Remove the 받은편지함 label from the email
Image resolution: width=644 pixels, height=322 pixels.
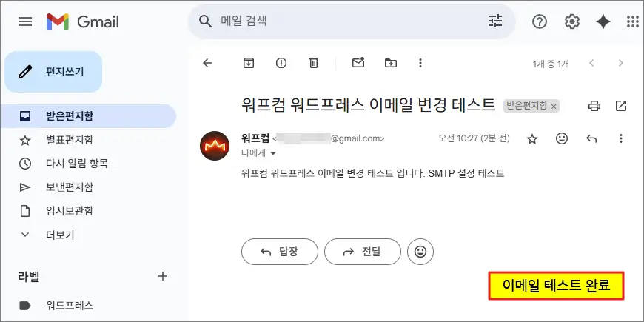554,107
